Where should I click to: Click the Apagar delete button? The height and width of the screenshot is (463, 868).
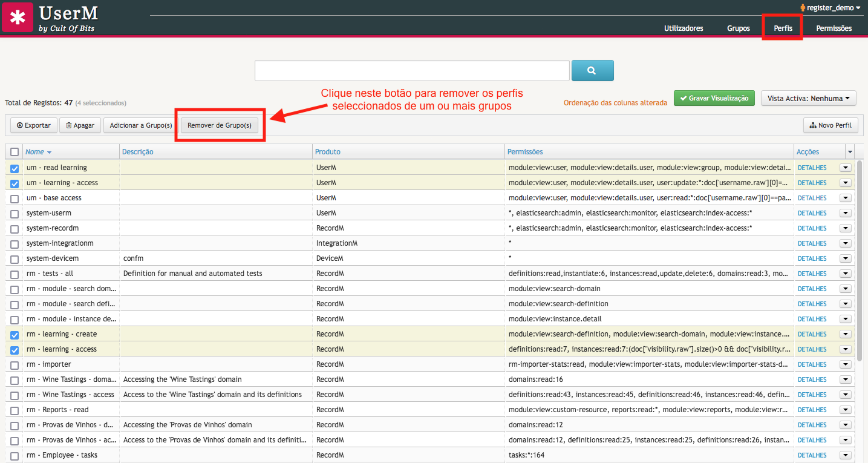tap(80, 125)
